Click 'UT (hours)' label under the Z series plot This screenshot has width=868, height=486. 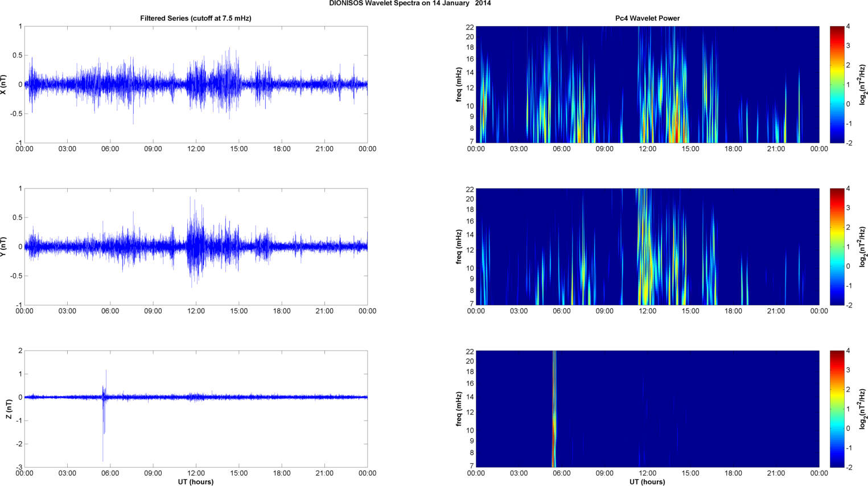pyautogui.click(x=196, y=481)
